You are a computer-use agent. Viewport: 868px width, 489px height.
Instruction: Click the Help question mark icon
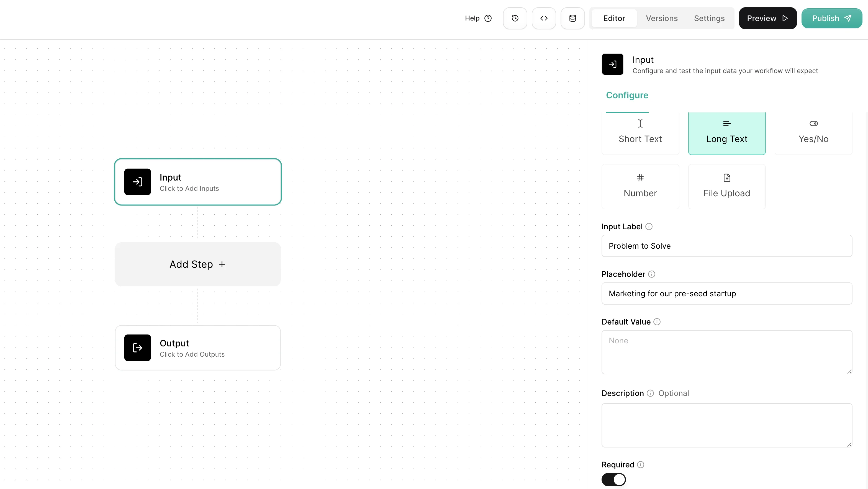(x=488, y=18)
